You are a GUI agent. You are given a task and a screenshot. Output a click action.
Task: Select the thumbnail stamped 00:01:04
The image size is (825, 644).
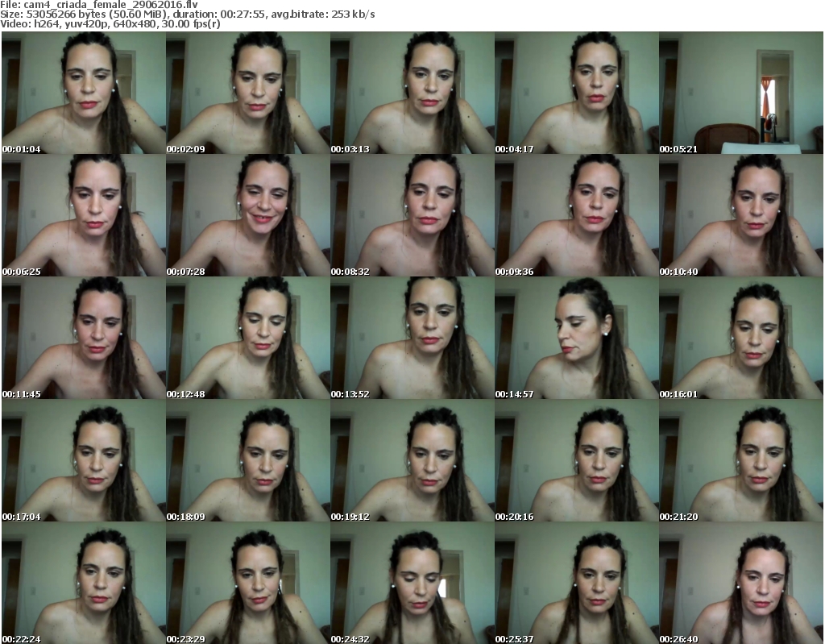(84, 93)
